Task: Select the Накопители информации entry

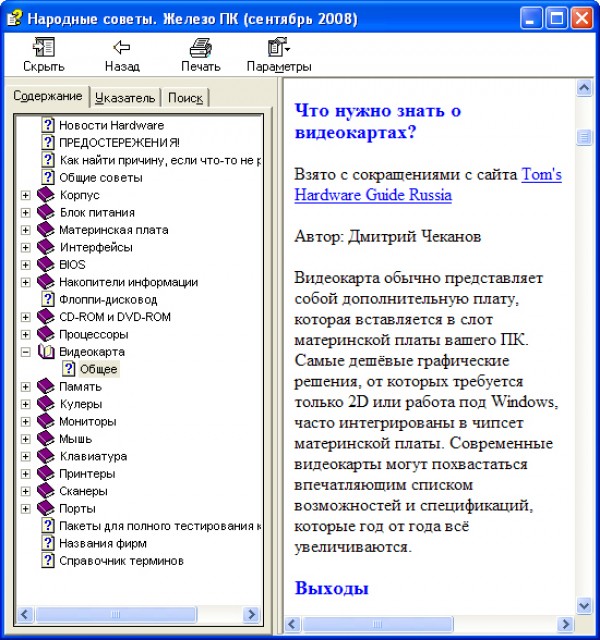Action: click(129, 282)
